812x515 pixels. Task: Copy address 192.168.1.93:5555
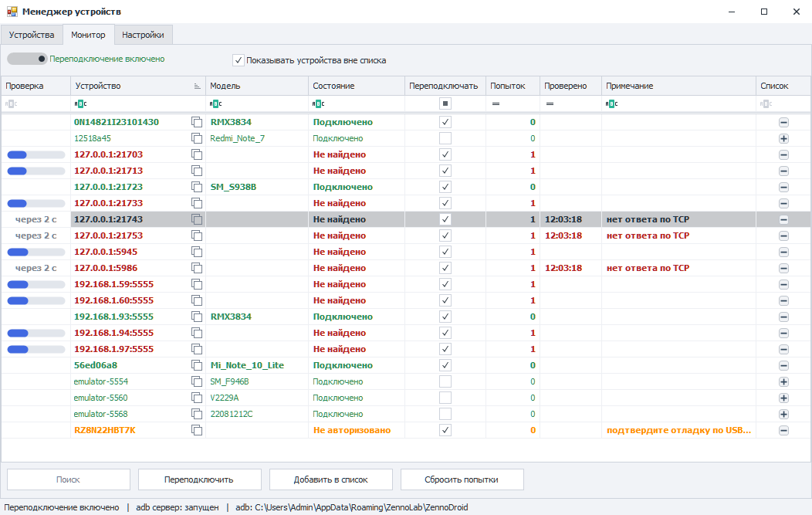(x=197, y=317)
